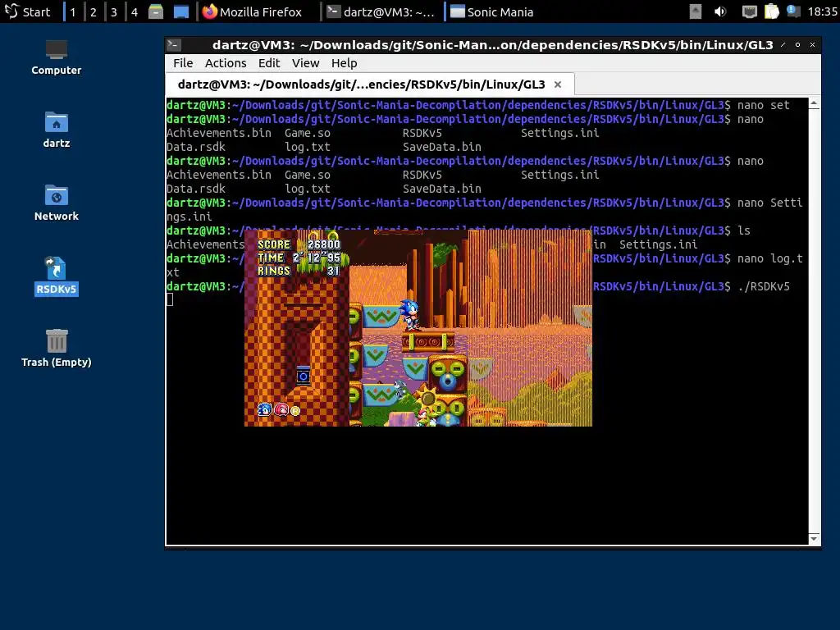Switch to dartz@VM3 terminal taskbar entry
Viewport: 840px width, 630px height.
tap(381, 11)
